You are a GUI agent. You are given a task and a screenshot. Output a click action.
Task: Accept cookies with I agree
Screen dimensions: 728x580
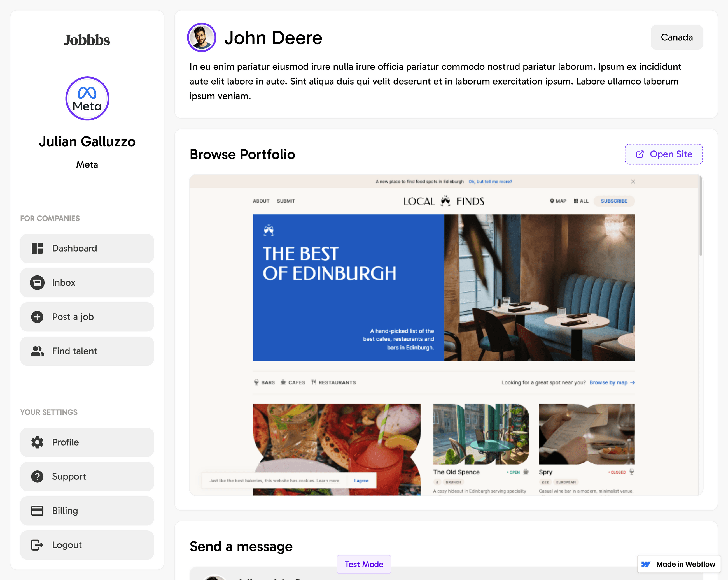361,481
